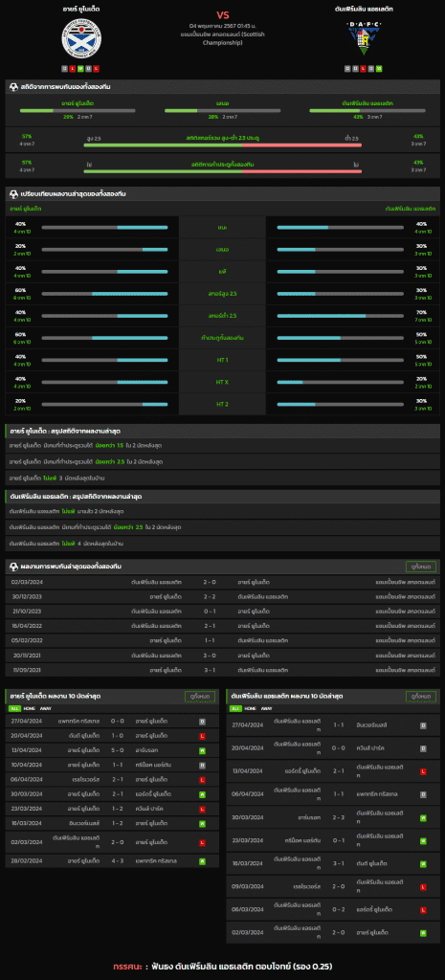The image size is (445, 980).
Task: Click the soccer ball icon beside the recent form comparison header
Action: tap(13, 193)
